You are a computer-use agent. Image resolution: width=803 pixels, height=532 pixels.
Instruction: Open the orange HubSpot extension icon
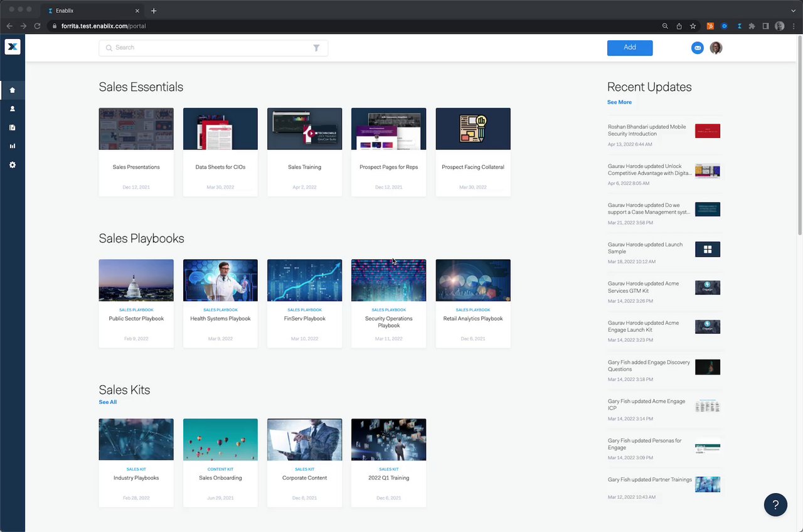(x=710, y=26)
